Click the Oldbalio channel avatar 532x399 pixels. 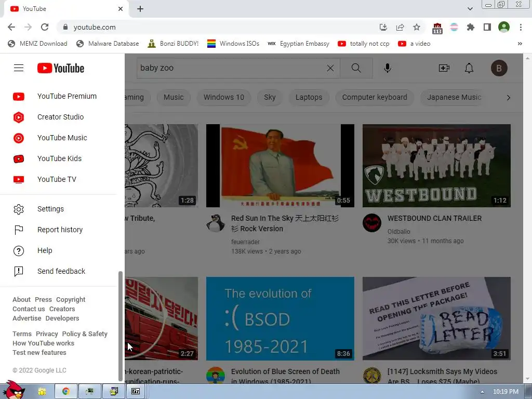click(x=372, y=223)
